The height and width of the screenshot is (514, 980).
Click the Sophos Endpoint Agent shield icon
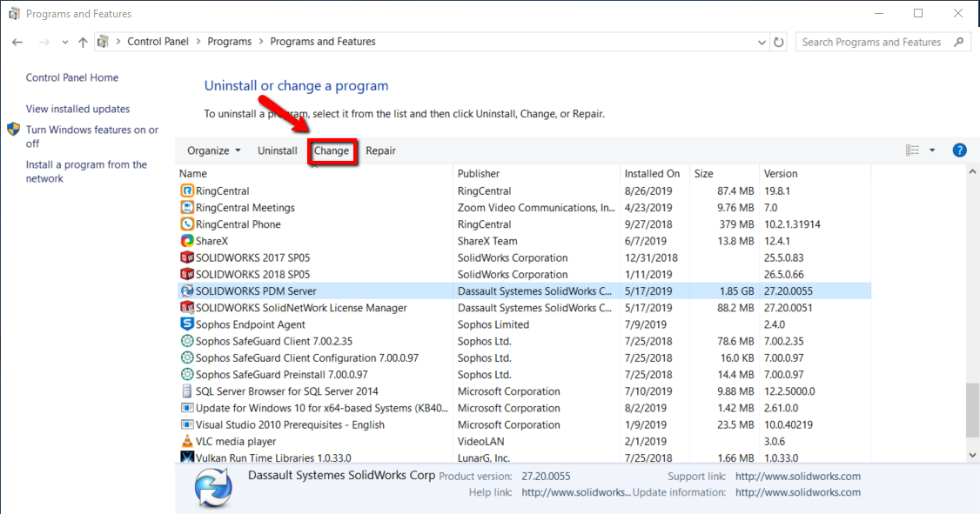[187, 324]
